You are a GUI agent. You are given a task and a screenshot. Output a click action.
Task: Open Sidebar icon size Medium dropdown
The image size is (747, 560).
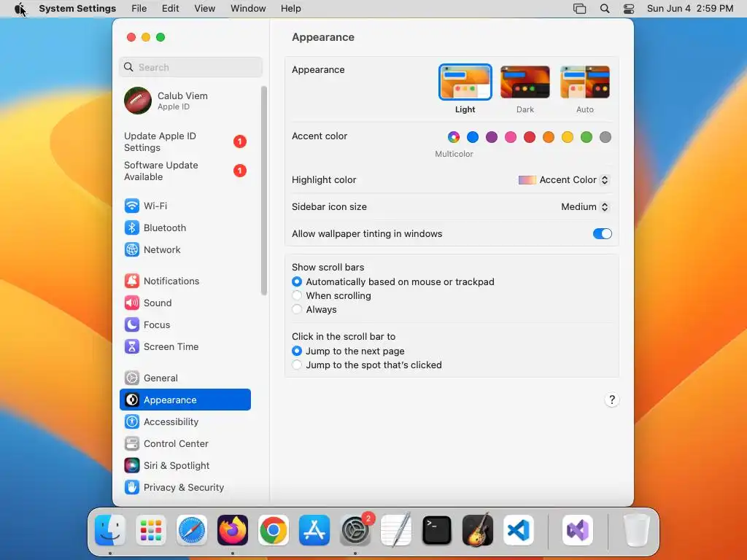click(585, 206)
